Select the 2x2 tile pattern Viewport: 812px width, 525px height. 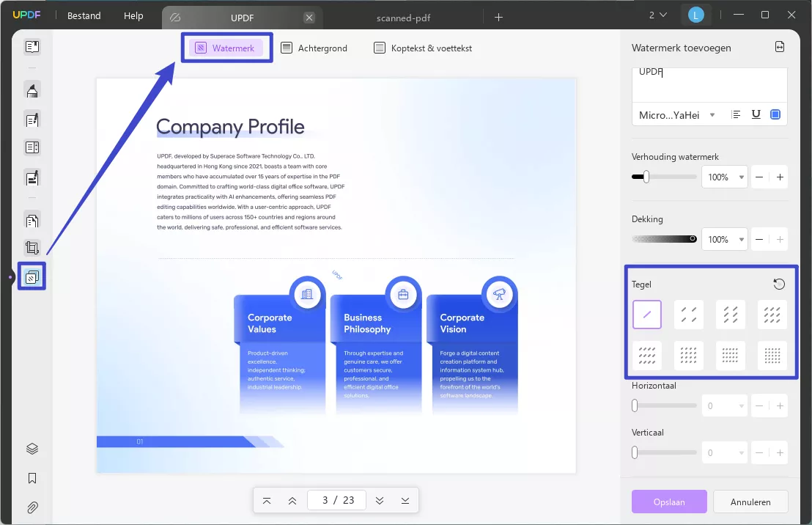pos(689,315)
